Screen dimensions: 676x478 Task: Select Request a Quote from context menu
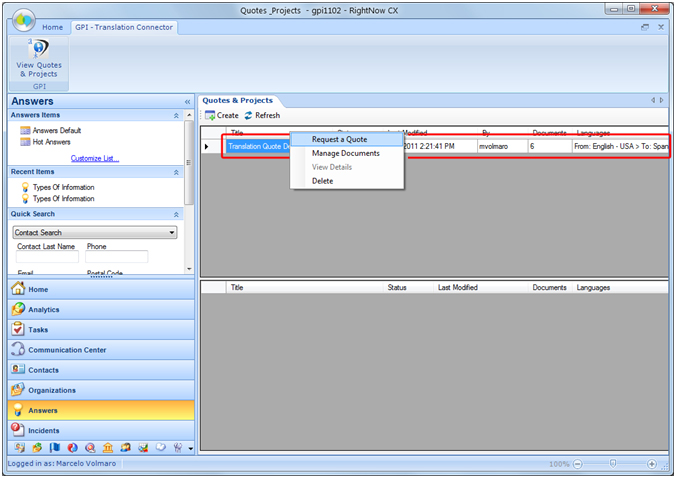tap(339, 139)
